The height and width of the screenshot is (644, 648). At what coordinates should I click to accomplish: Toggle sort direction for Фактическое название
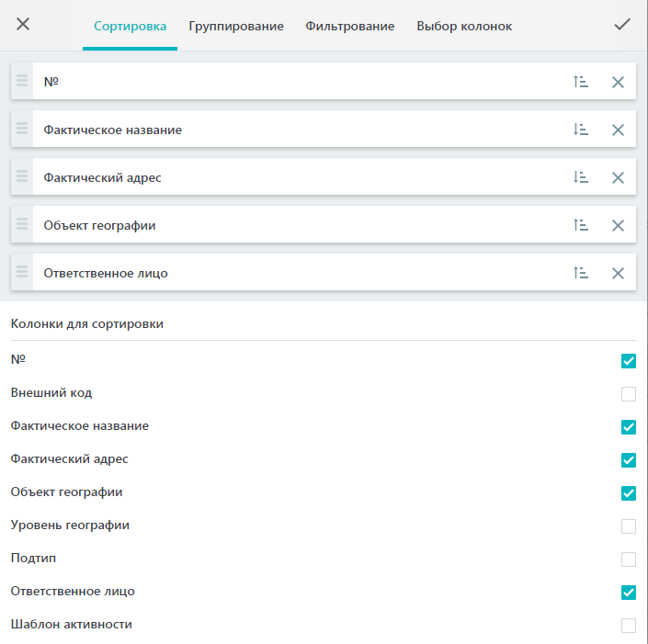580,130
